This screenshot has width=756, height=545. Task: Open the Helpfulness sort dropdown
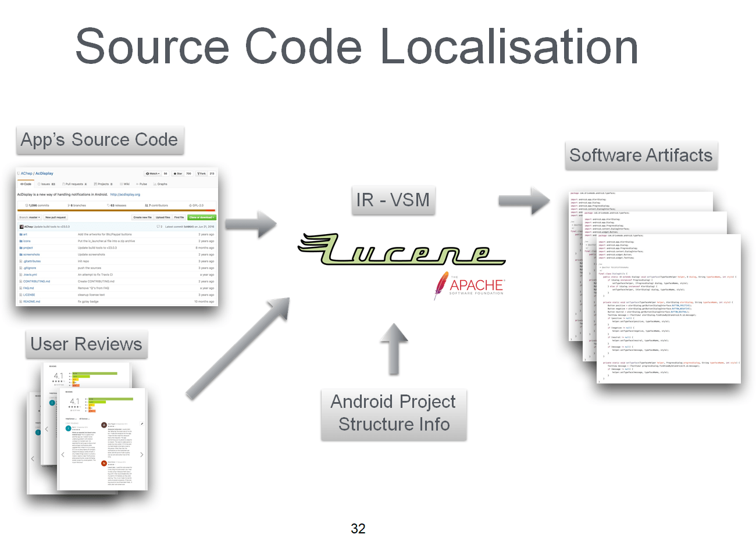click(x=70, y=418)
